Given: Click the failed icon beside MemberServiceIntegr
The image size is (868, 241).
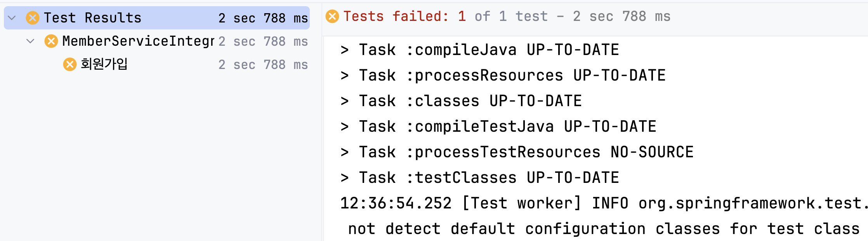Looking at the screenshot, I should tap(51, 41).
